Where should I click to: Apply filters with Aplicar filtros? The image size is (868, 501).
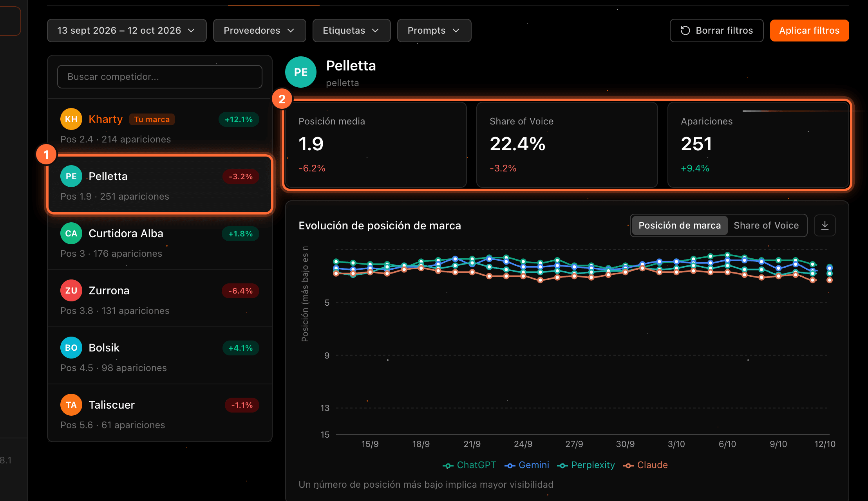(809, 31)
